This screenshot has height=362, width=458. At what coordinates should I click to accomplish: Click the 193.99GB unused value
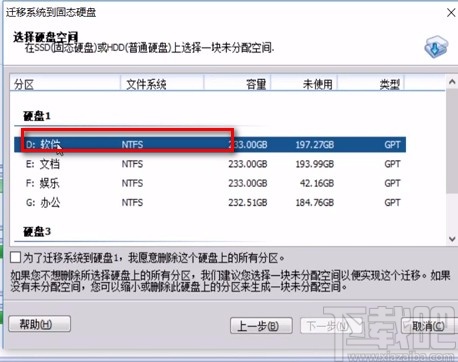tap(315, 164)
